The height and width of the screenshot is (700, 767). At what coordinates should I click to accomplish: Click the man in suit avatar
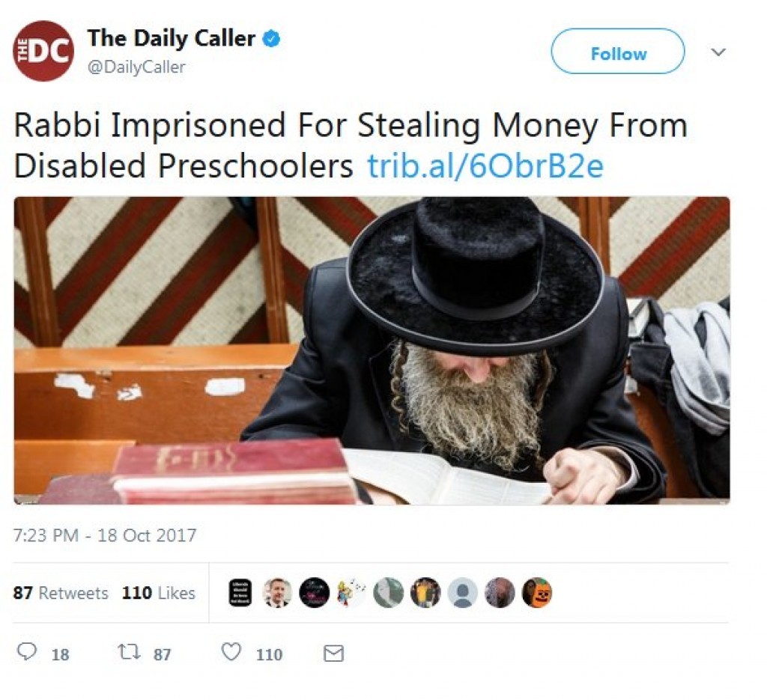[277, 592]
